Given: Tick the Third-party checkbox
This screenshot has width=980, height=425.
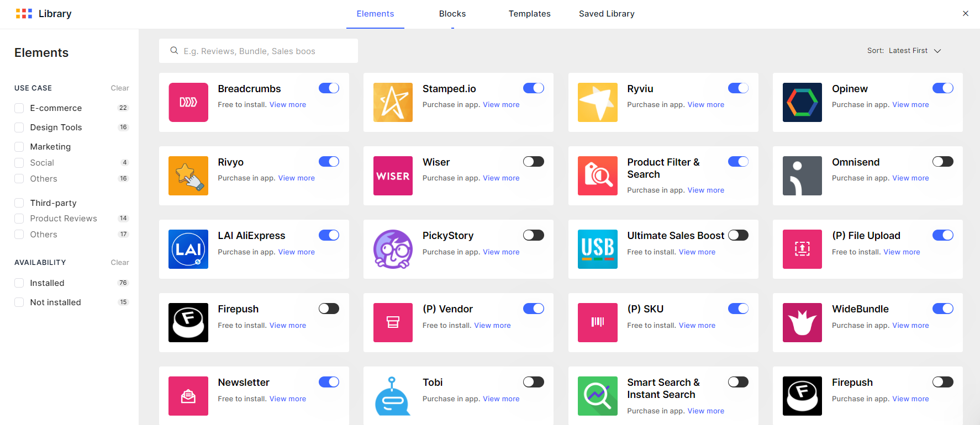Looking at the screenshot, I should click(19, 203).
